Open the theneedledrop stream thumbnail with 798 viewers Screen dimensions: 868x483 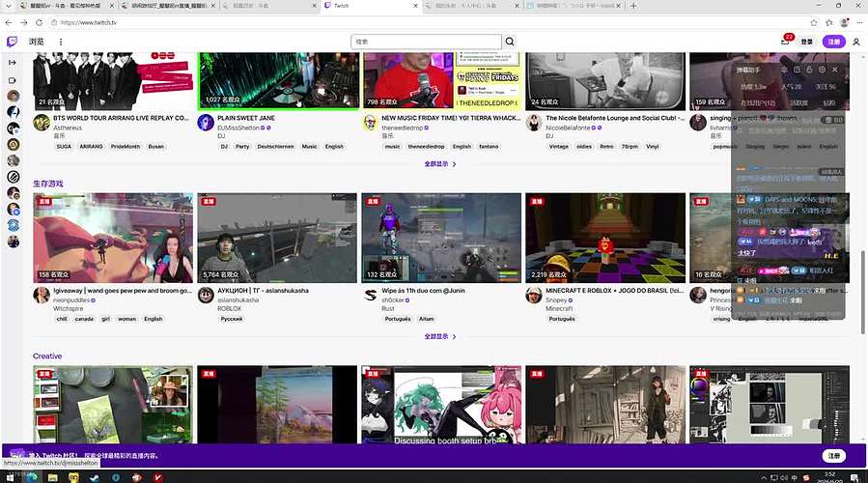[441, 81]
